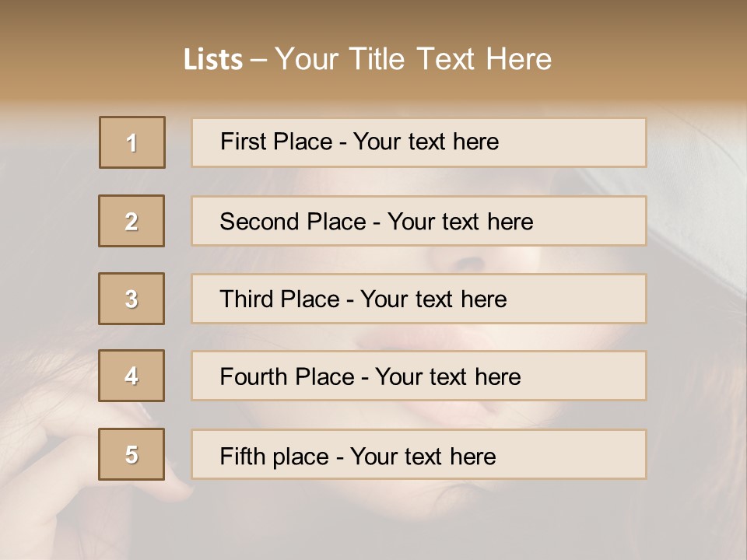Select the Fifth place text box
The height and width of the screenshot is (560, 747).
tap(419, 454)
